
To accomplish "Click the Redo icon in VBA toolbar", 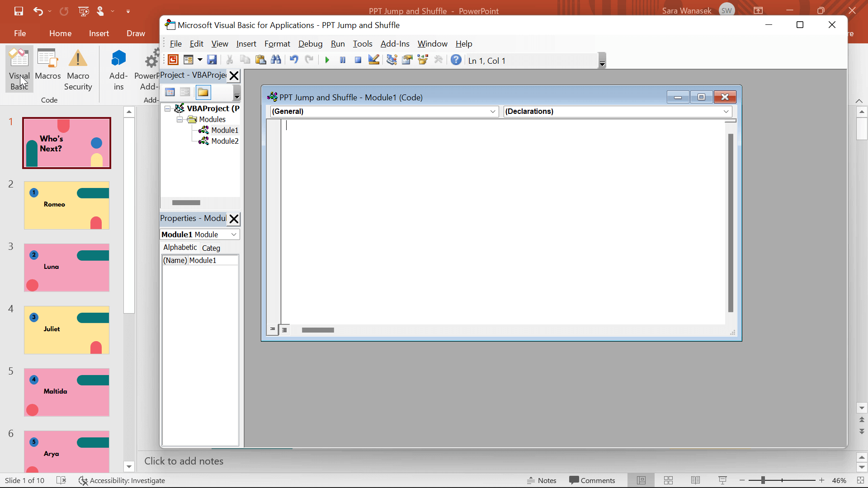I will click(x=308, y=60).
